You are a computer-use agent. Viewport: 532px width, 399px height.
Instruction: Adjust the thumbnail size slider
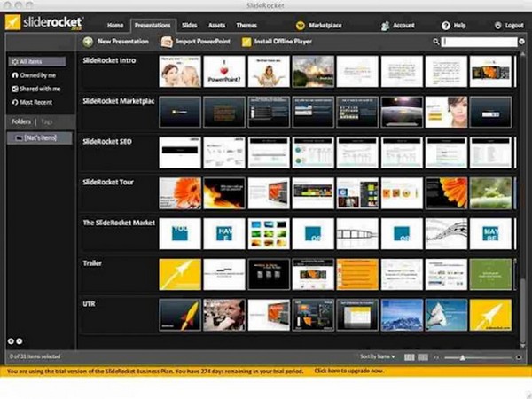(461, 356)
